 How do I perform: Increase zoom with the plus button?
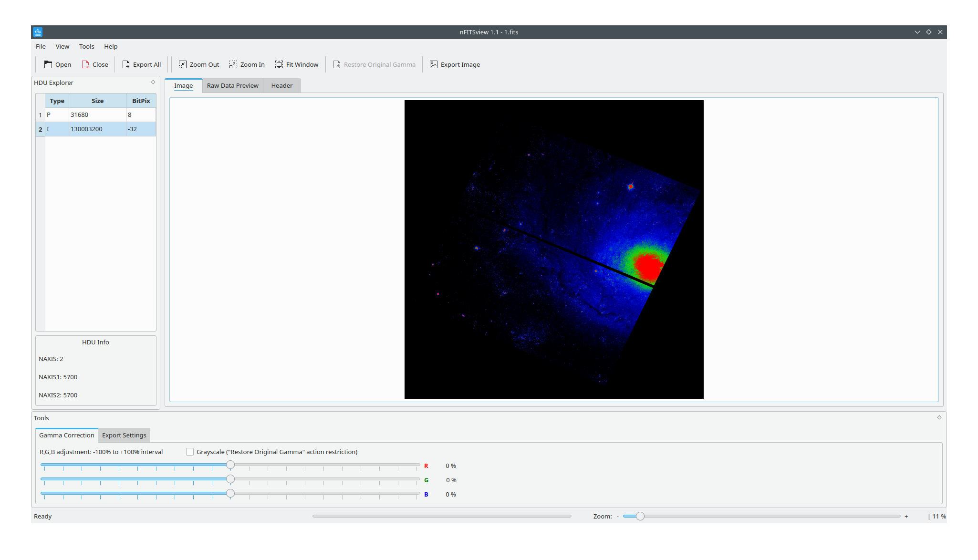tap(906, 516)
